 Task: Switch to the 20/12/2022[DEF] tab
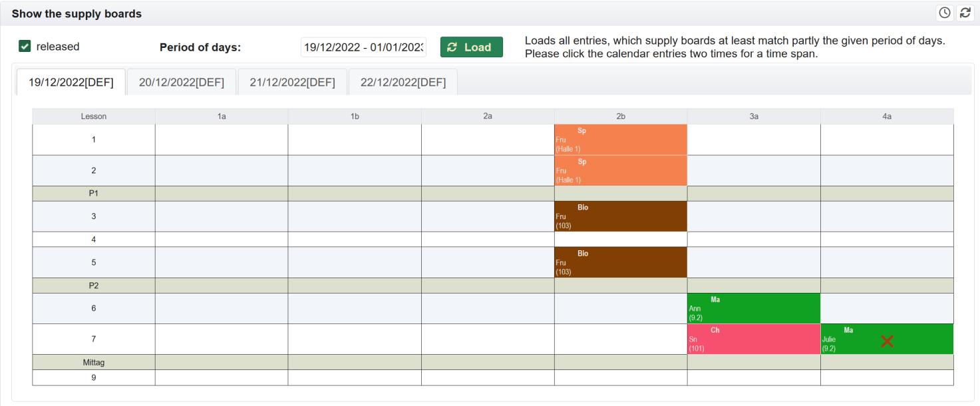(x=182, y=83)
